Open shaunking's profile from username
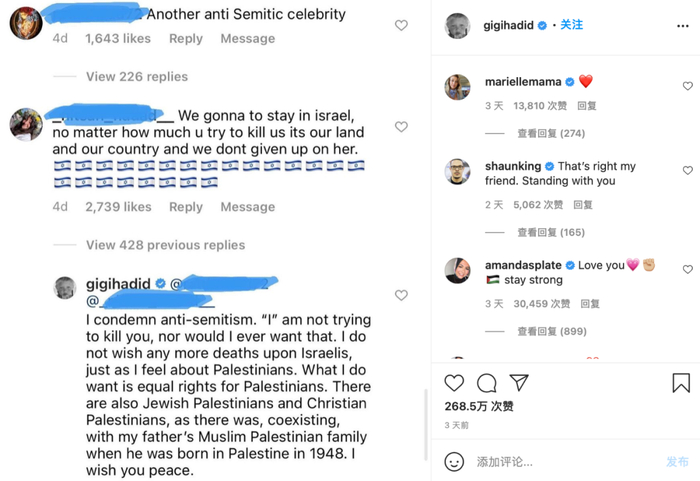 [513, 166]
